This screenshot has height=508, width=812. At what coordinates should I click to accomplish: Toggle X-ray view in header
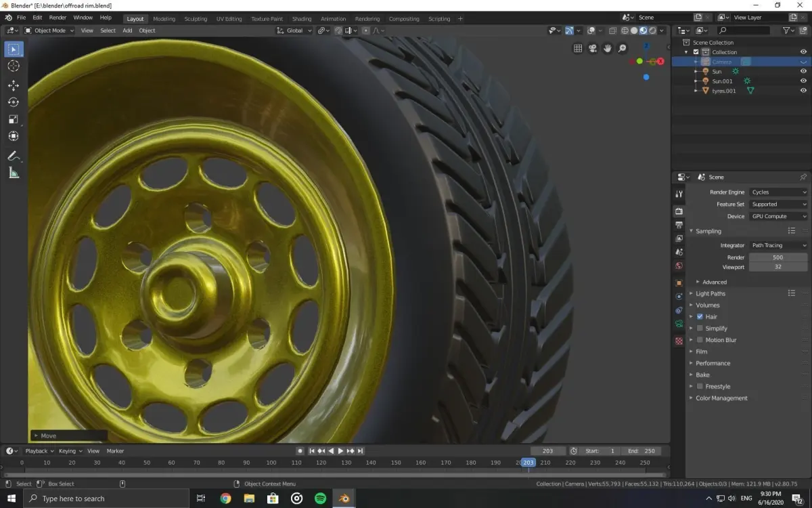tap(612, 30)
